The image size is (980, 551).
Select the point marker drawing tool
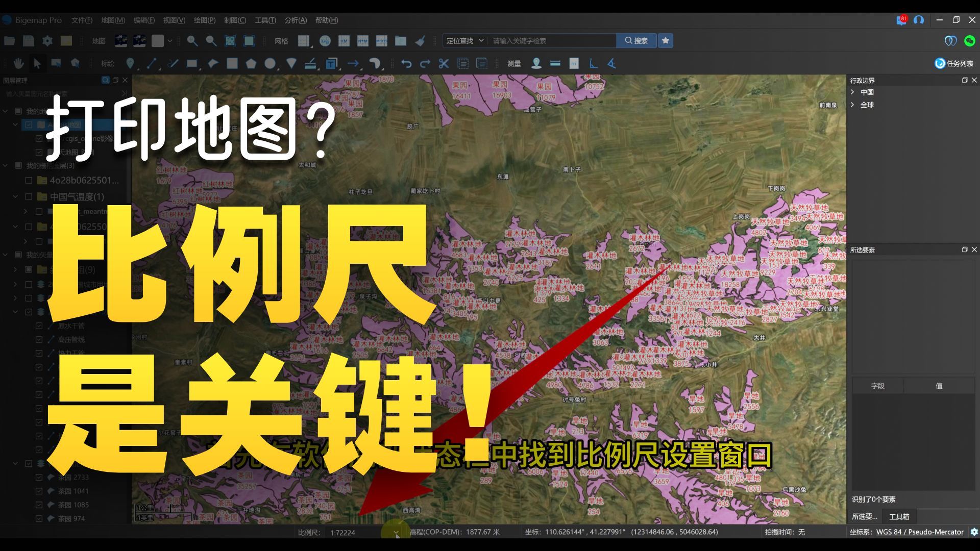(131, 63)
